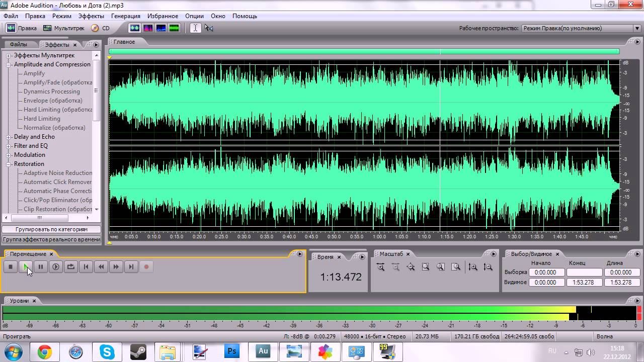
Task: Collapse the Restoration category
Action: (x=9, y=164)
